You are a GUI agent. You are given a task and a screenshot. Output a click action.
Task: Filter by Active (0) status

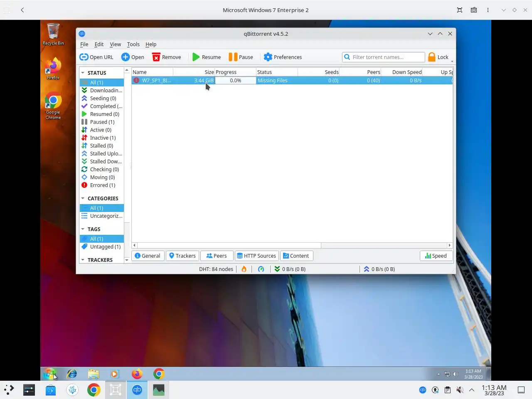point(102,130)
